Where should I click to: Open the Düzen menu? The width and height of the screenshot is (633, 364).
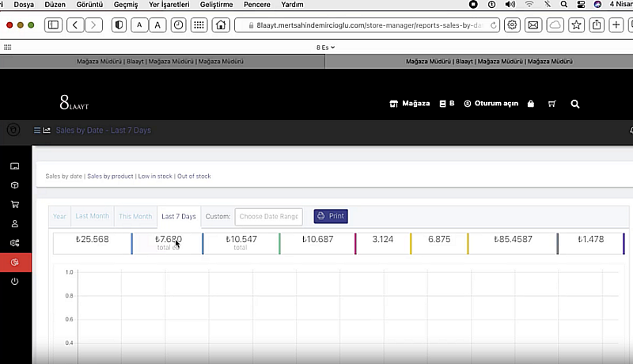coord(55,5)
